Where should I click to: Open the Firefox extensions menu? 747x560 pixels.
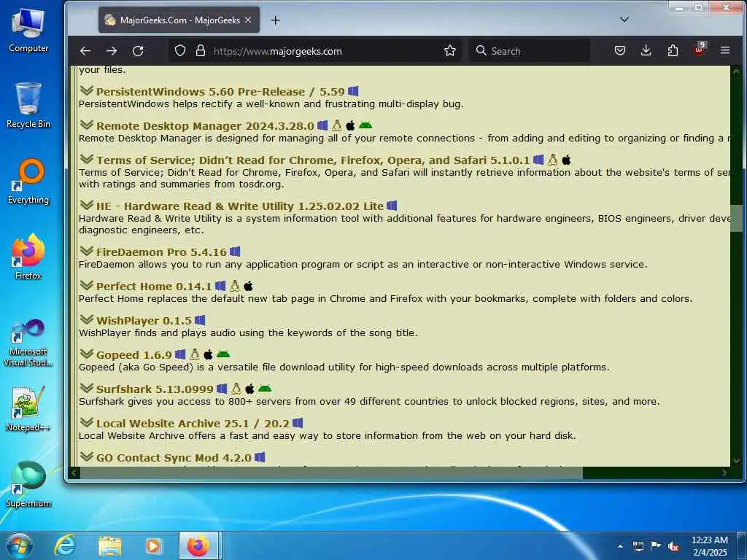point(673,50)
